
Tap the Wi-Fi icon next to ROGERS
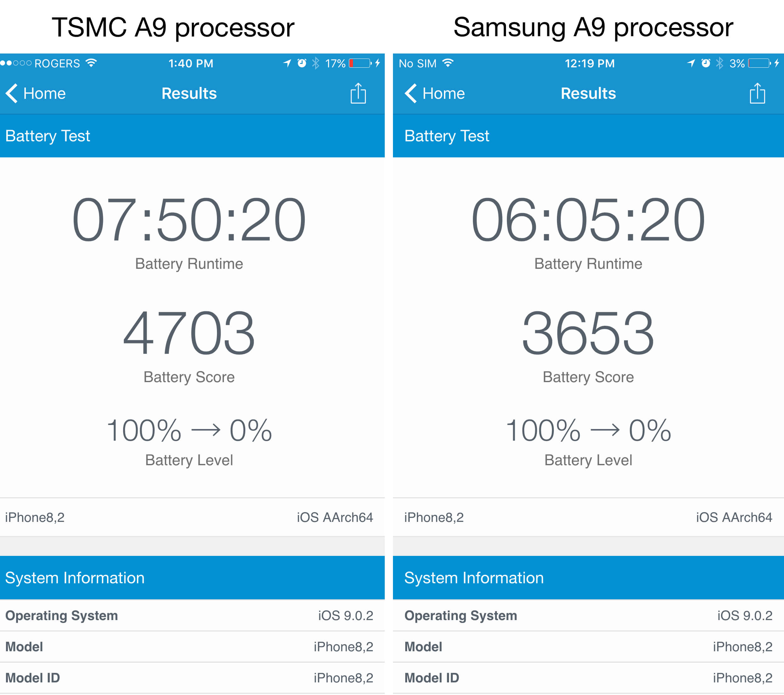(x=91, y=63)
